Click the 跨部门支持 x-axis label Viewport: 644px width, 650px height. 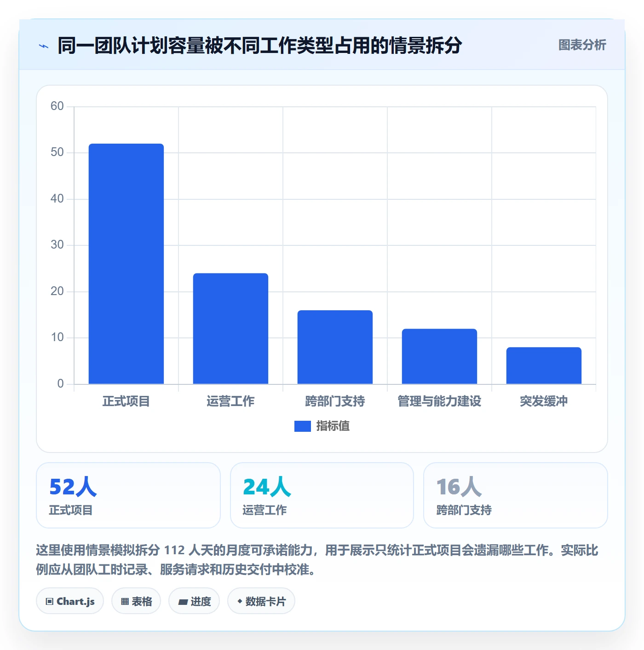click(x=335, y=401)
